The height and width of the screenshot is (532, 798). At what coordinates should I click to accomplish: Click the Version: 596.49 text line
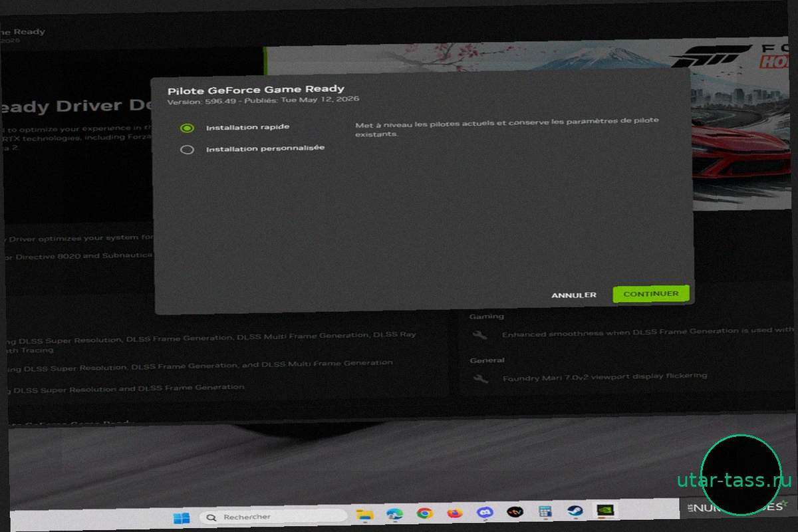click(263, 100)
